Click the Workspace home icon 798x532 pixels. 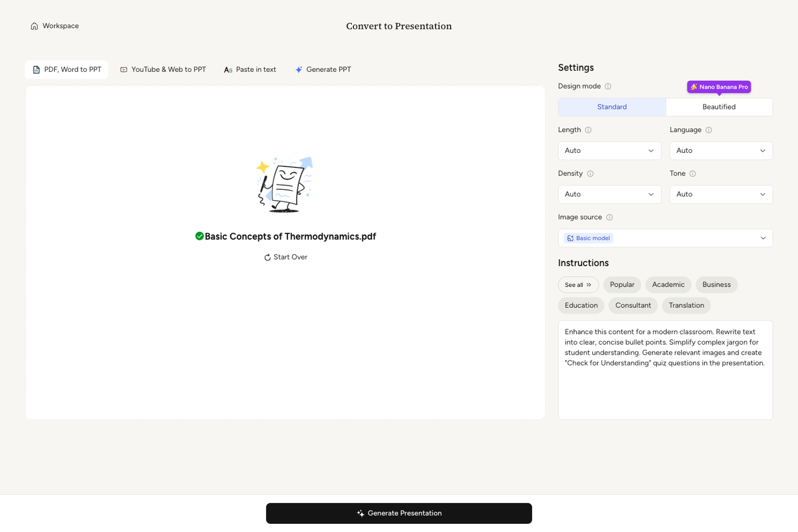[34, 26]
